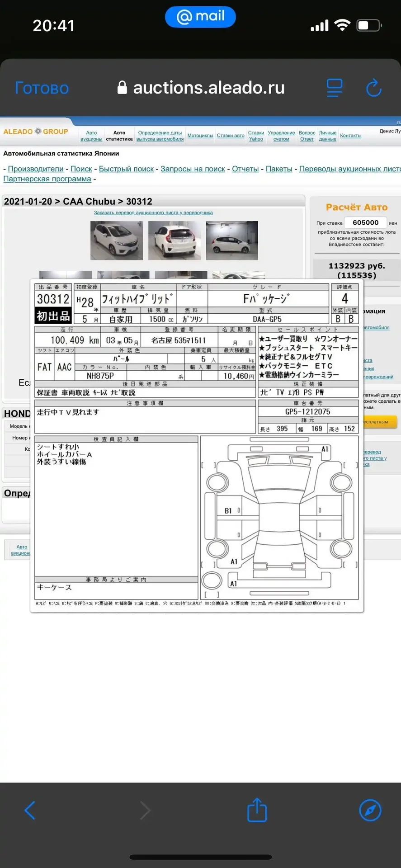This screenshot has height=868, width=401.
Task: Open Личные данные menu item
Action: (328, 136)
